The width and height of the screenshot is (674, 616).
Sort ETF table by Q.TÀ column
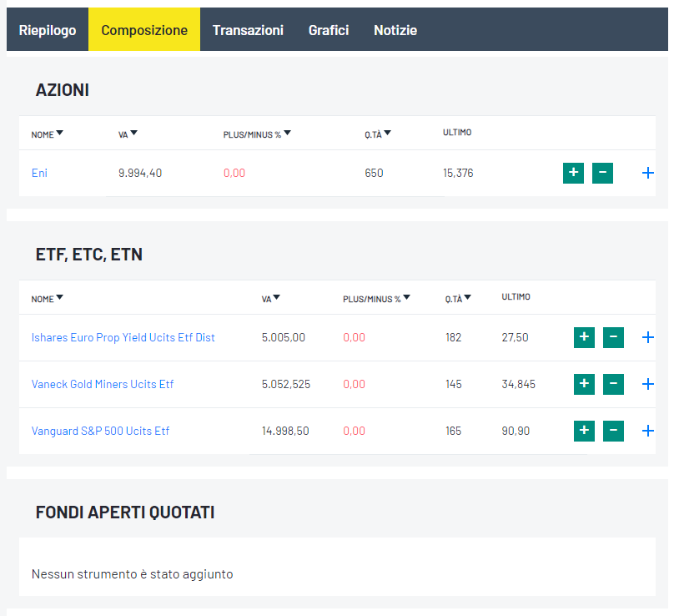coord(458,299)
